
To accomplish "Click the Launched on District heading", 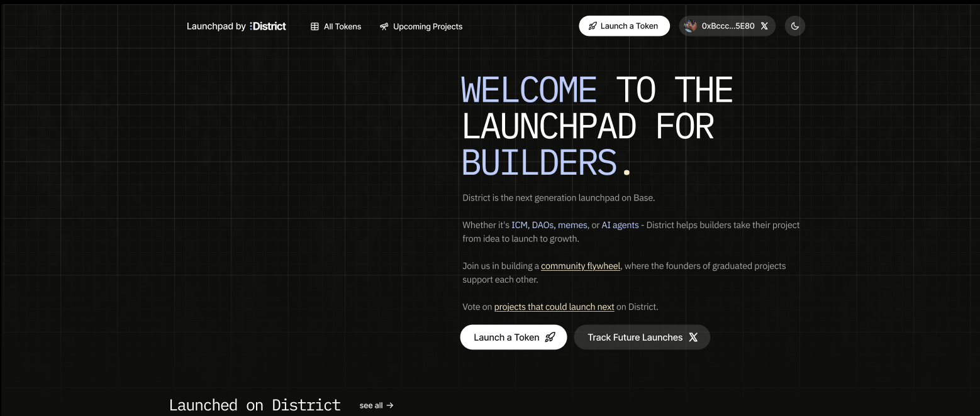I will click(x=255, y=405).
